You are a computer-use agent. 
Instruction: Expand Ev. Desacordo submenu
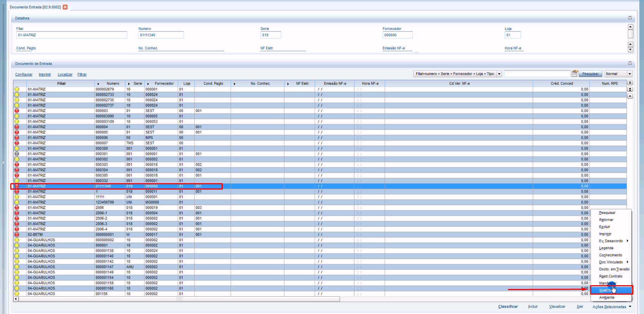tap(627, 241)
